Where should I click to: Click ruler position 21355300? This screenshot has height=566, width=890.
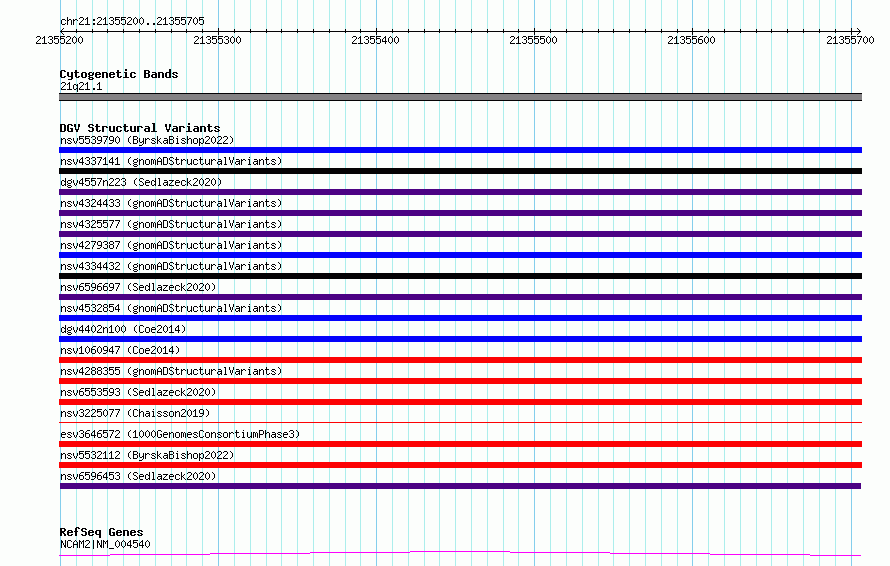tap(217, 40)
